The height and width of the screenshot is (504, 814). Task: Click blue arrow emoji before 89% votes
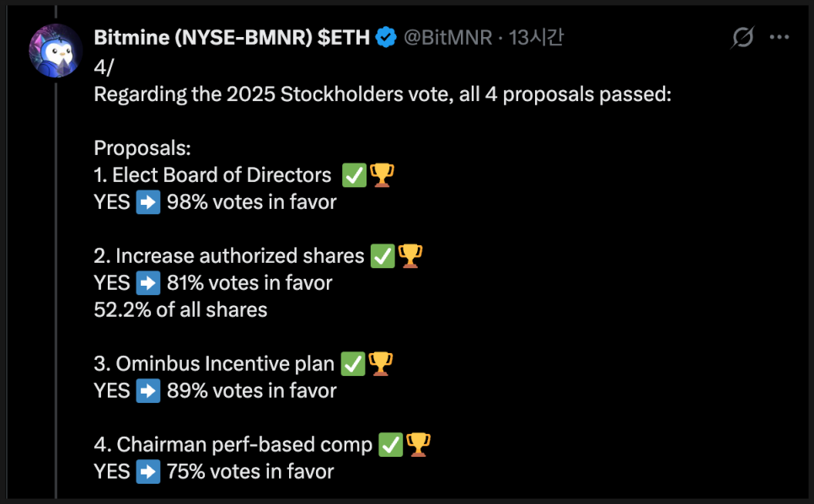click(x=148, y=391)
